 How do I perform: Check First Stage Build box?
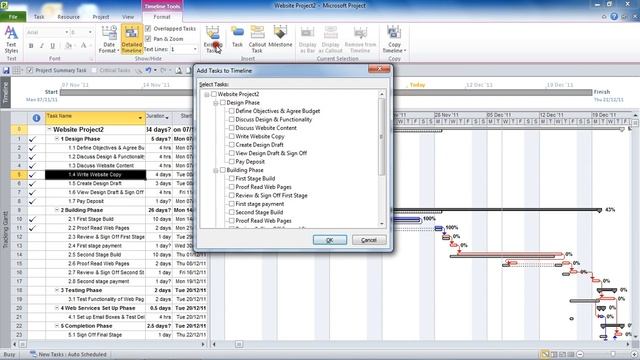(x=231, y=178)
